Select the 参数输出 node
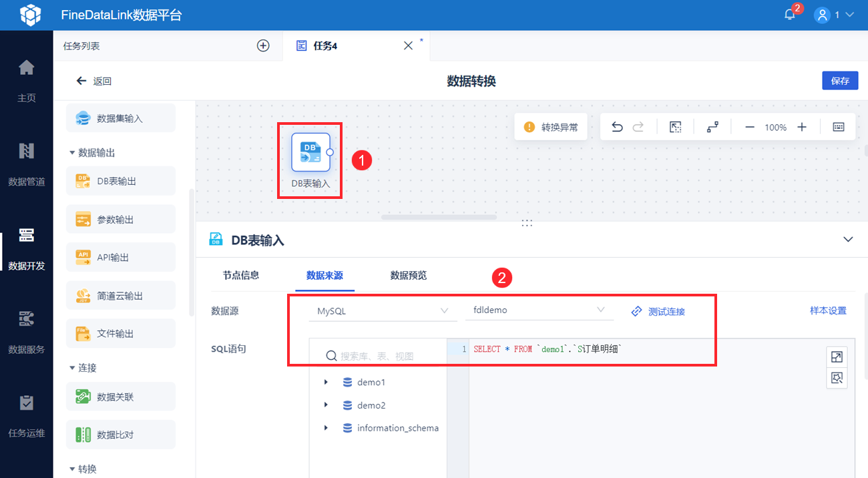Viewport: 868px width, 478px height. click(121, 219)
